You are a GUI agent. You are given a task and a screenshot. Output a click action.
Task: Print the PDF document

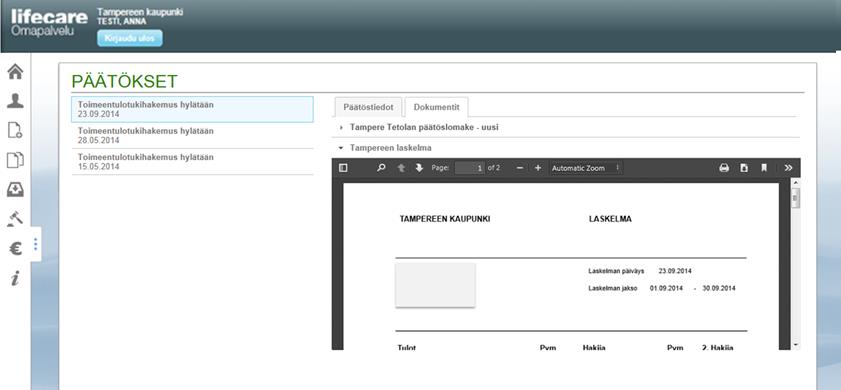pyautogui.click(x=724, y=168)
